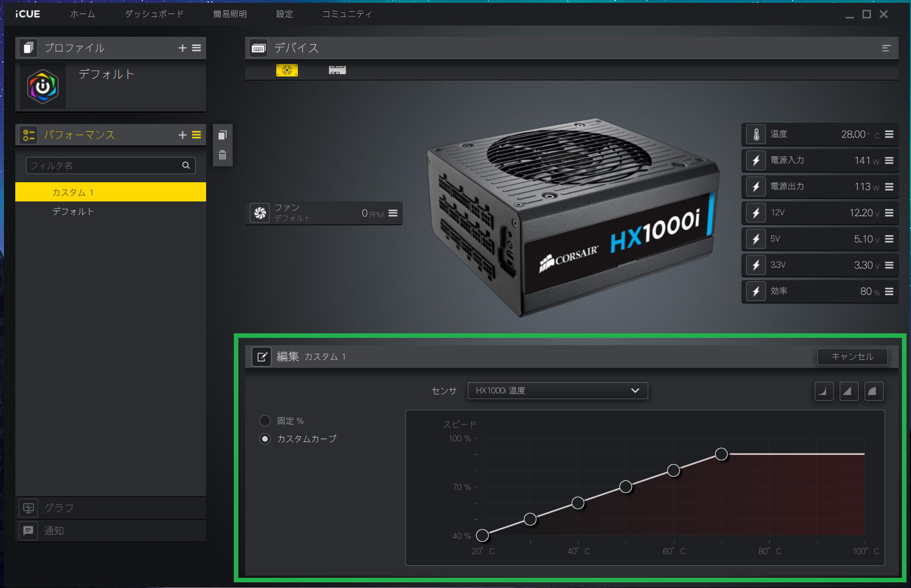Screen dimensions: 911x588
Task: Click the Default profile iCUE logo thumbnail
Action: (x=43, y=87)
